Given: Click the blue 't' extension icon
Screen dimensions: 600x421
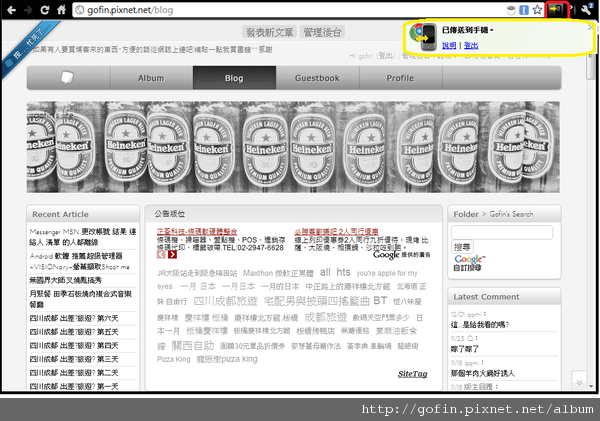Looking at the screenshot, I should [x=524, y=10].
